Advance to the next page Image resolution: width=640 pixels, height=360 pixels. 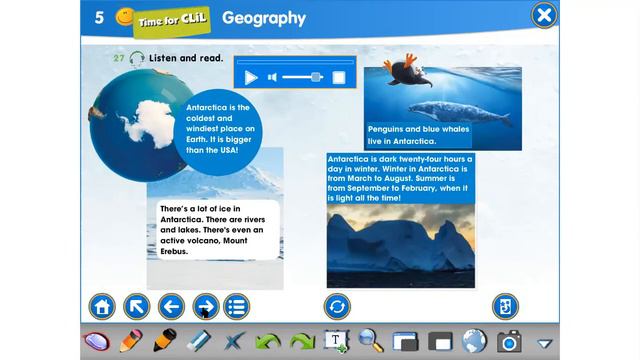pos(206,307)
